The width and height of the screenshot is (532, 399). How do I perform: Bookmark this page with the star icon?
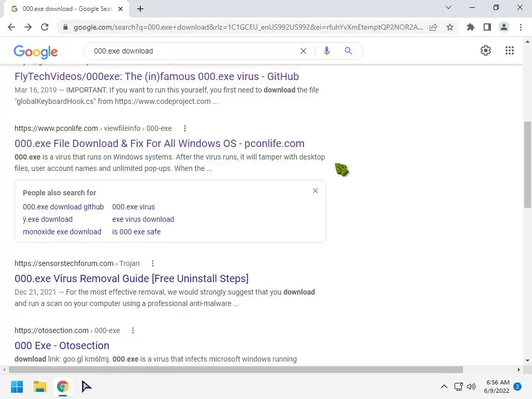click(450, 27)
